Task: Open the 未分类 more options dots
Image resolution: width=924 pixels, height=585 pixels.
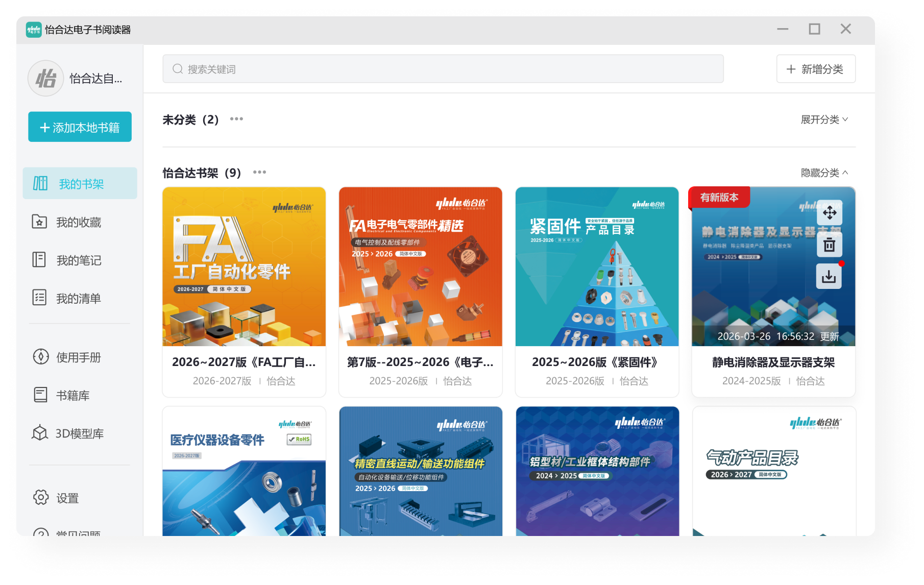Action: (x=236, y=119)
